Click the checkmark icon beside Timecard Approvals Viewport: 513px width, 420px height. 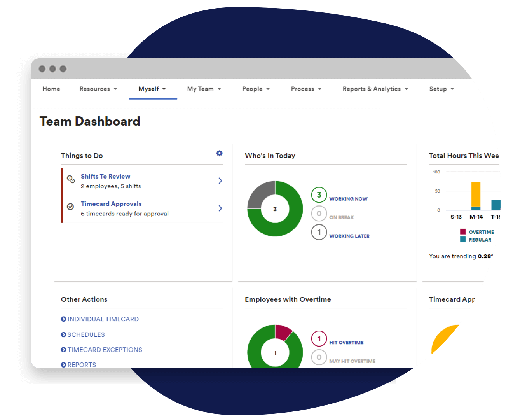point(70,206)
